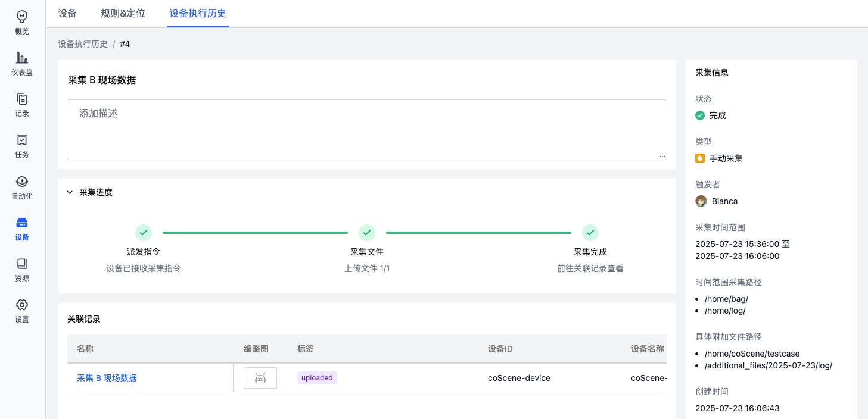Click the 采集信息 panel heading

(x=712, y=73)
